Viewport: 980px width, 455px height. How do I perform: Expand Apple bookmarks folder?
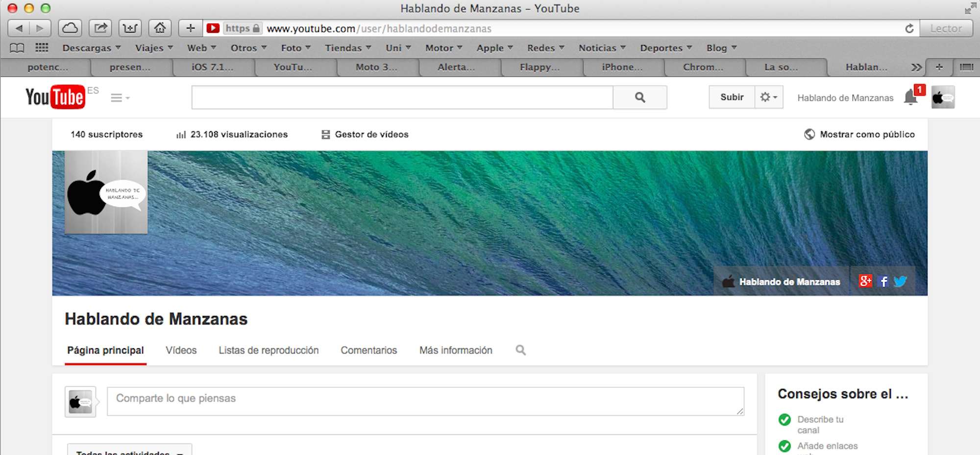click(494, 48)
